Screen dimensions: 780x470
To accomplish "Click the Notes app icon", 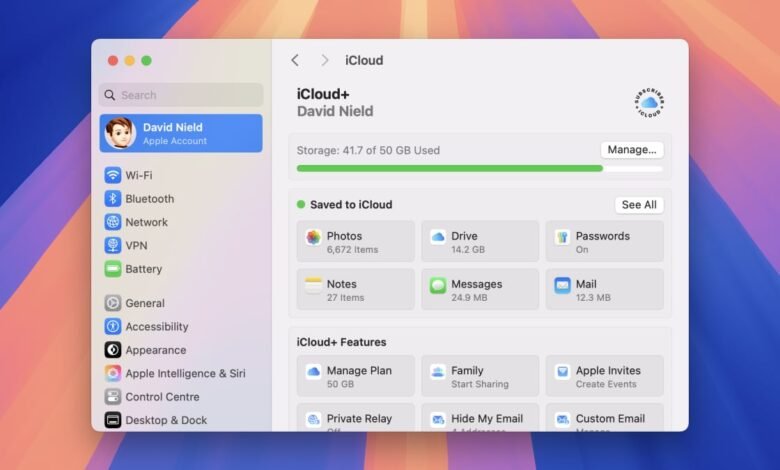I will point(313,285).
